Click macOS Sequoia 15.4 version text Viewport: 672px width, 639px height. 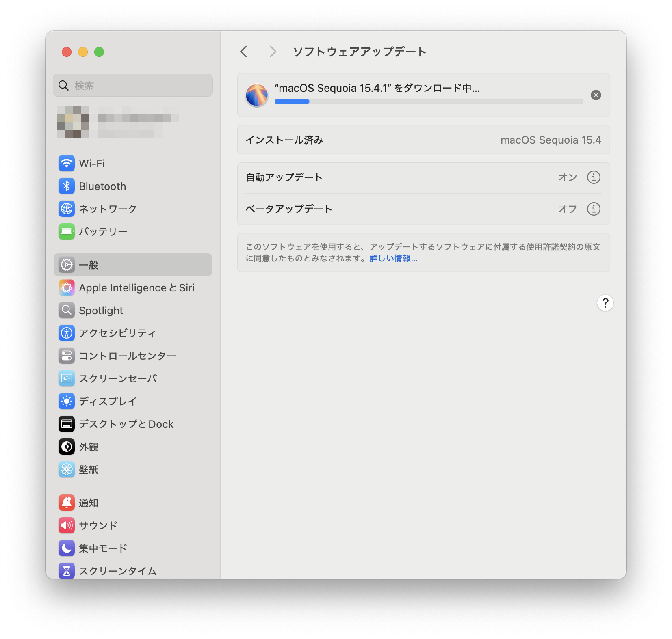coord(551,140)
